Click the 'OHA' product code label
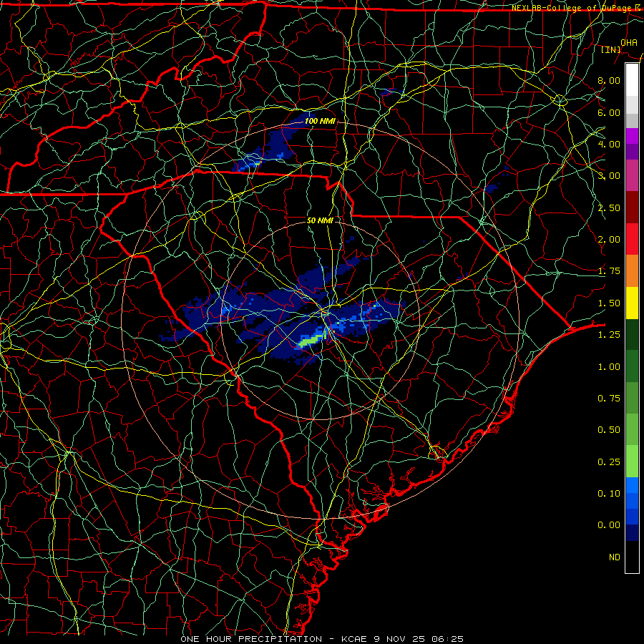The height and width of the screenshot is (644, 644). tap(629, 42)
